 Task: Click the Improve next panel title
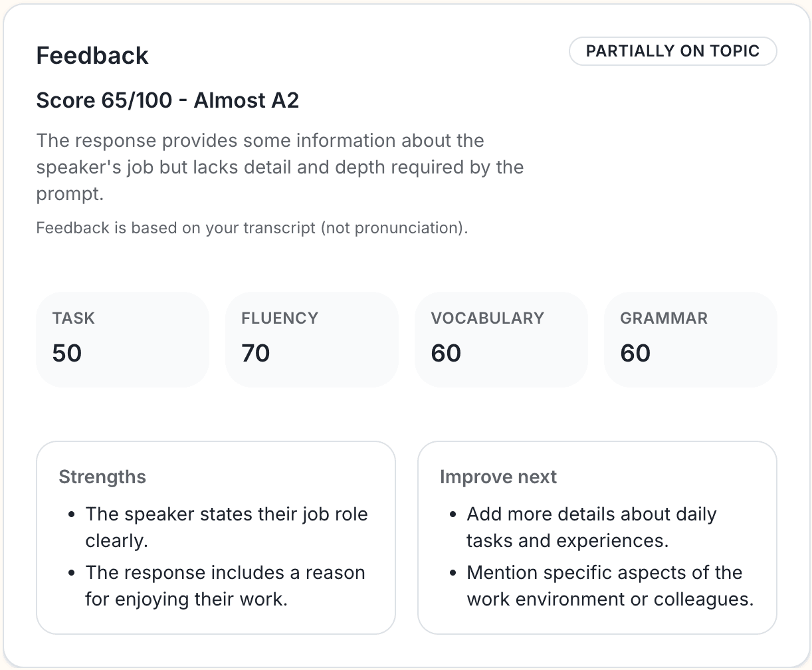498,477
